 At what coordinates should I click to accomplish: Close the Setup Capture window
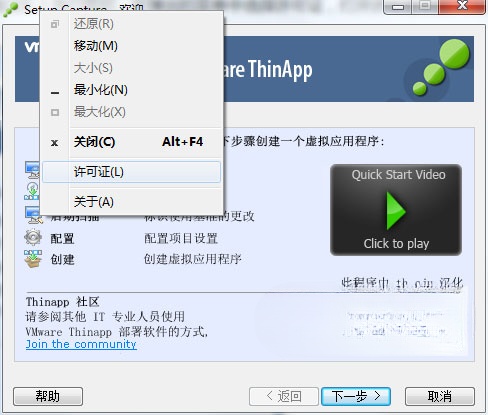[x=462, y=7]
